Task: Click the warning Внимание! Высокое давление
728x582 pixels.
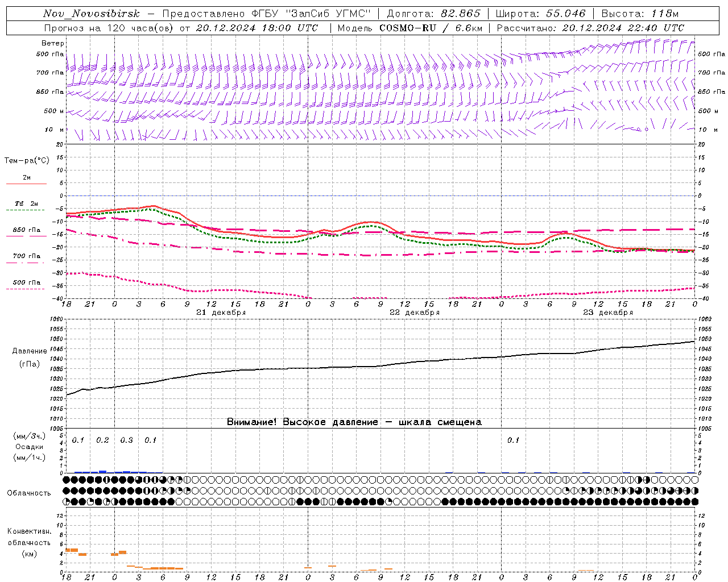Action: click(354, 422)
